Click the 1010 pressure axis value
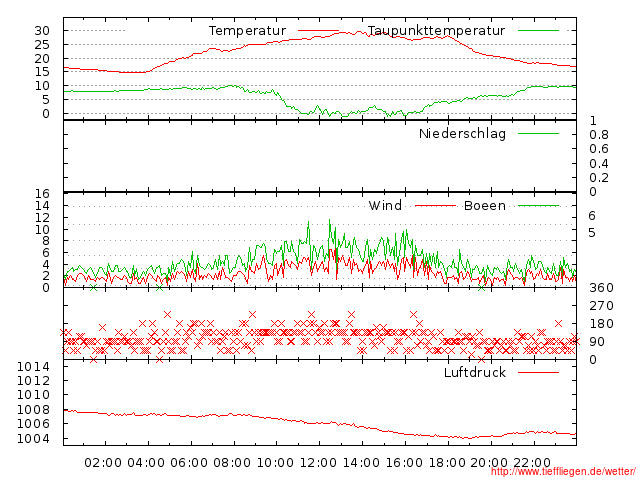The image size is (640, 480). point(33,395)
